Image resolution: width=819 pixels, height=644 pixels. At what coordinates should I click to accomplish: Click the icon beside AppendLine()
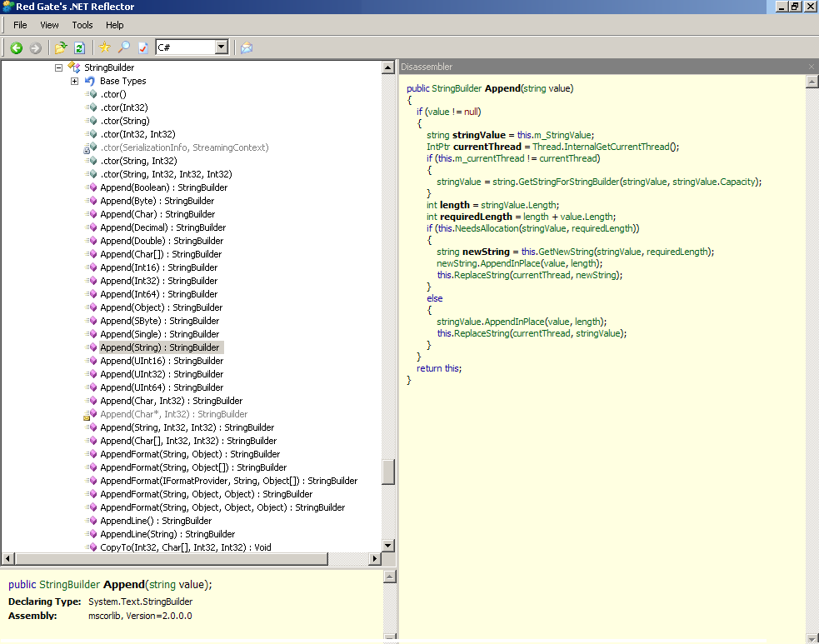click(92, 521)
